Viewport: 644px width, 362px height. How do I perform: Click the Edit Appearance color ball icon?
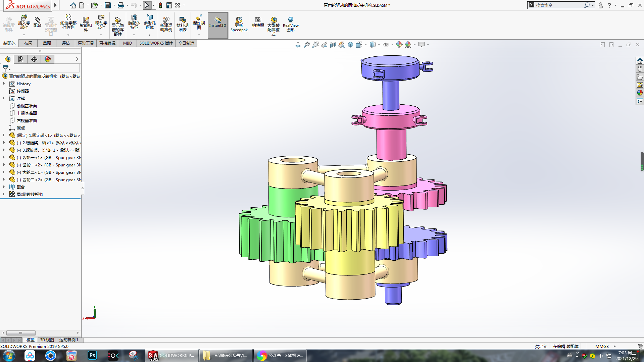point(399,45)
